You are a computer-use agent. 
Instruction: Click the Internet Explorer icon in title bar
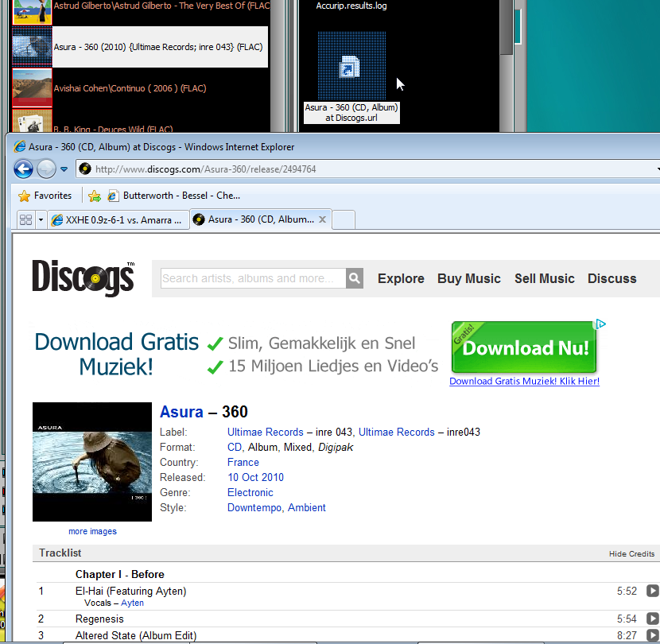point(20,147)
